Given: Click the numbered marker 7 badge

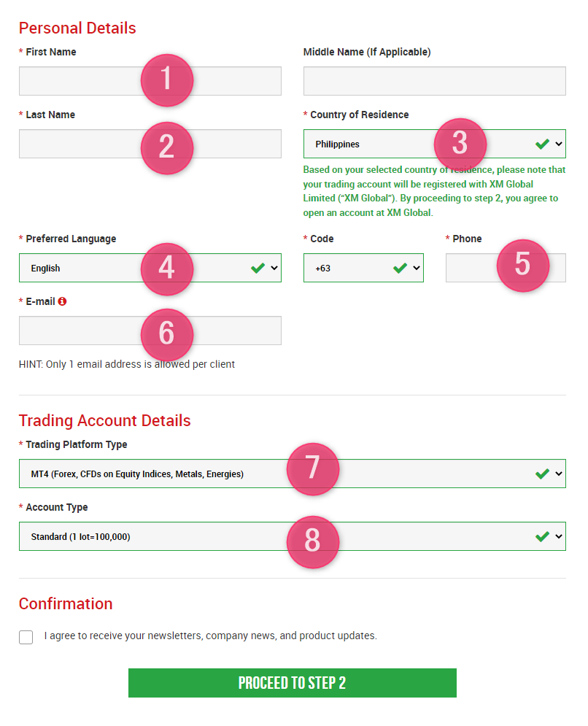Looking at the screenshot, I should [x=313, y=468].
